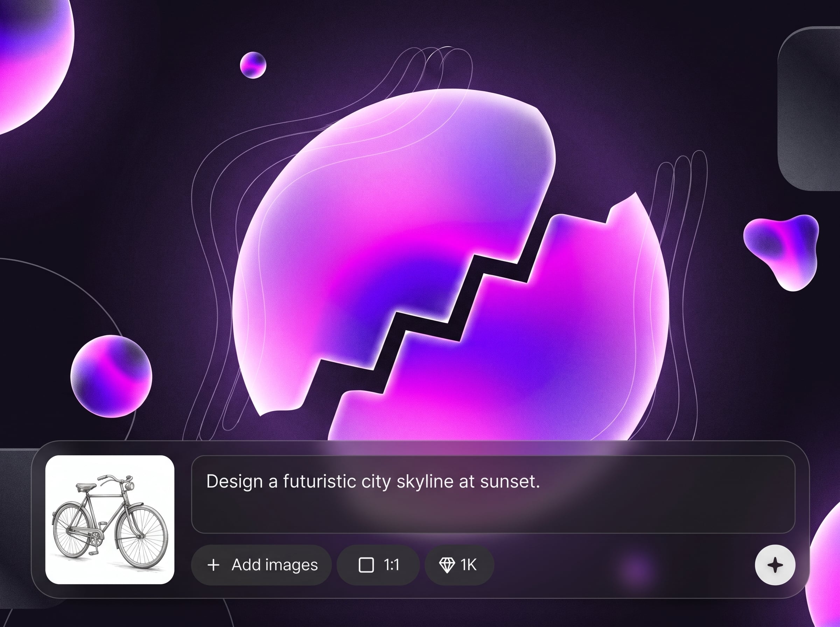Click the bicycle sketch thumbnail
840x627 pixels.
pyautogui.click(x=110, y=520)
